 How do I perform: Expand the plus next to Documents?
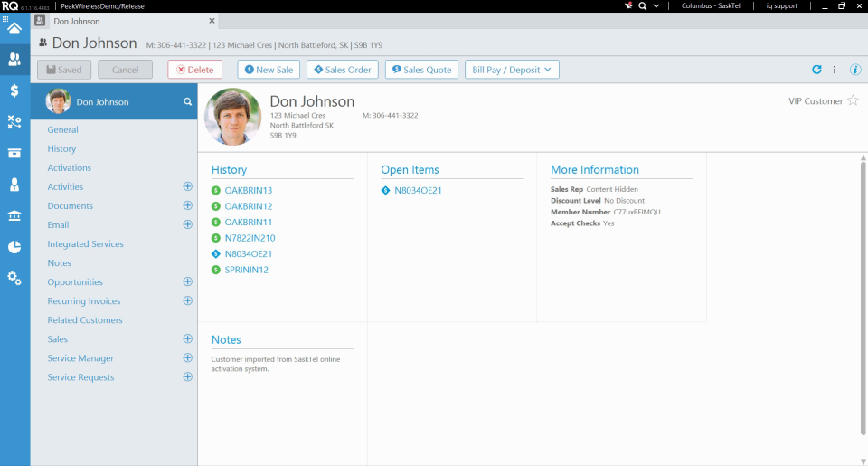point(187,205)
